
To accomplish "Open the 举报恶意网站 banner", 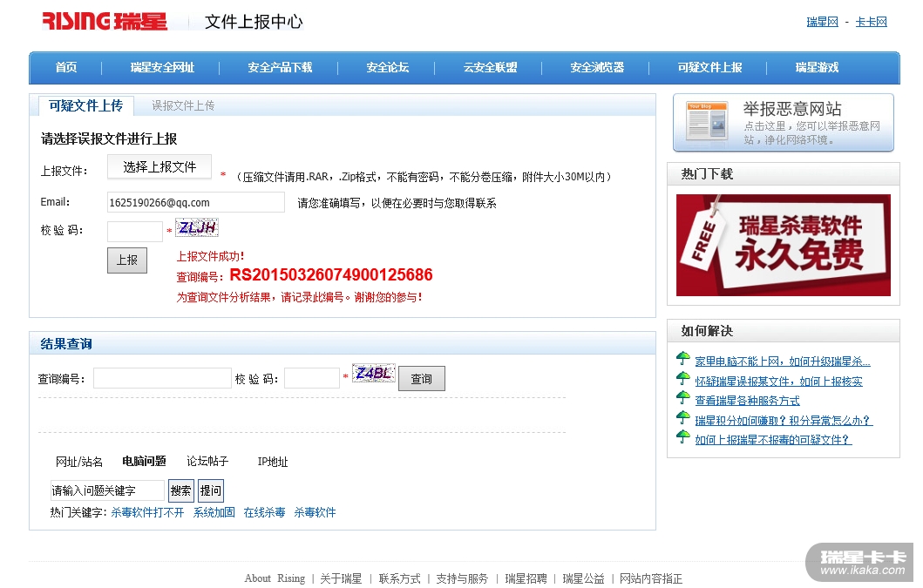I will click(x=784, y=122).
